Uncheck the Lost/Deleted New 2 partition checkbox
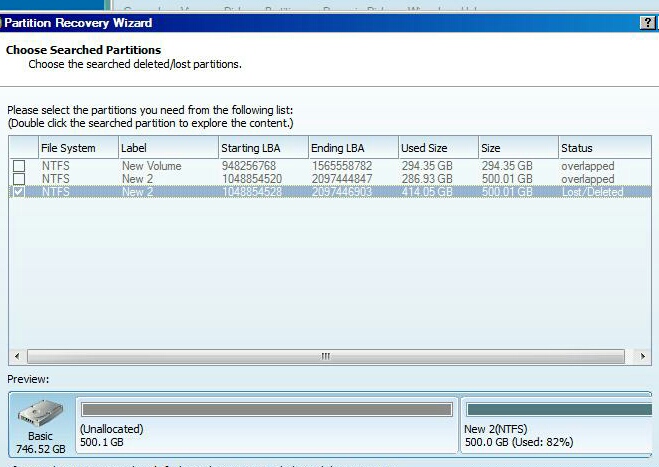 (19, 192)
